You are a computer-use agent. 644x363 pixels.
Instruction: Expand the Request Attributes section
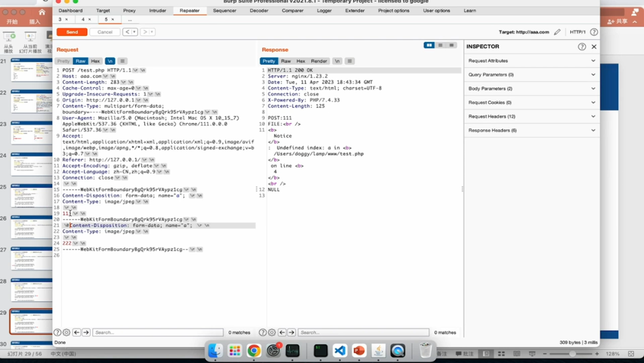click(532, 60)
